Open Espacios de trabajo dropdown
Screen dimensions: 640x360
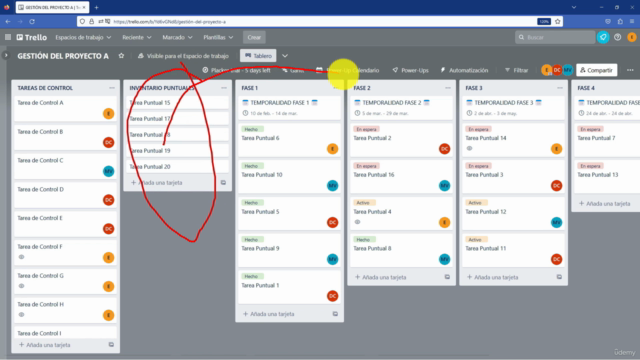point(83,37)
